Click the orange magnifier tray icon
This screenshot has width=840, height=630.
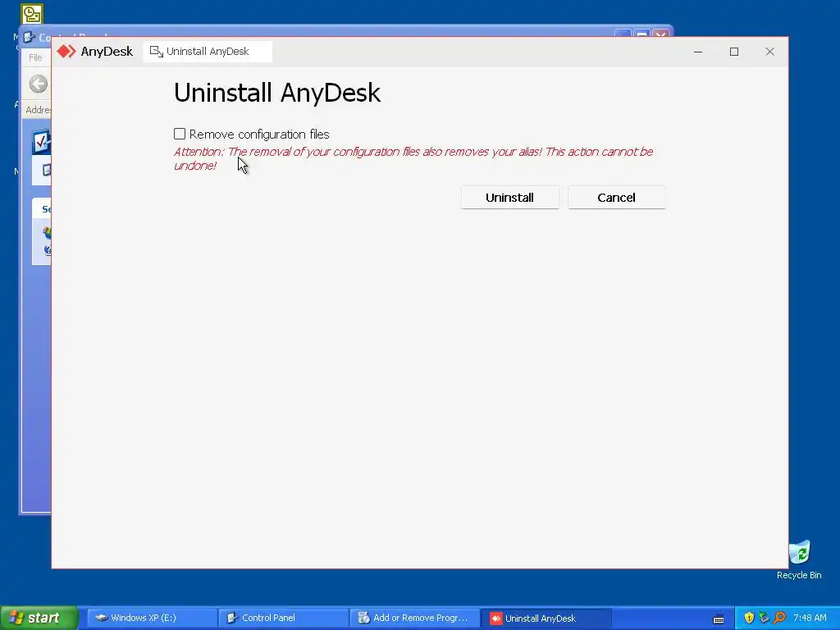(x=779, y=619)
